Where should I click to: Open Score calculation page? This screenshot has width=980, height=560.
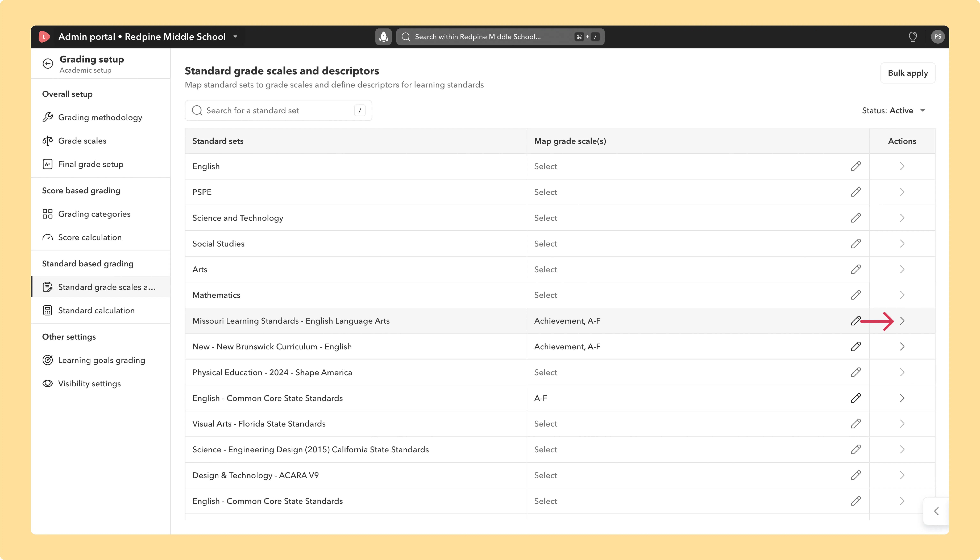point(100,237)
